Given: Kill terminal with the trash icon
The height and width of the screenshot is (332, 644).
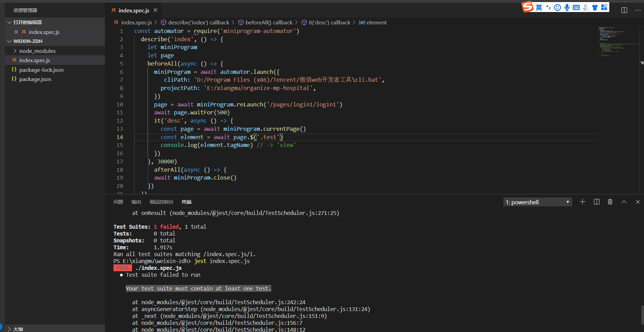Looking at the screenshot, I should tap(610, 202).
